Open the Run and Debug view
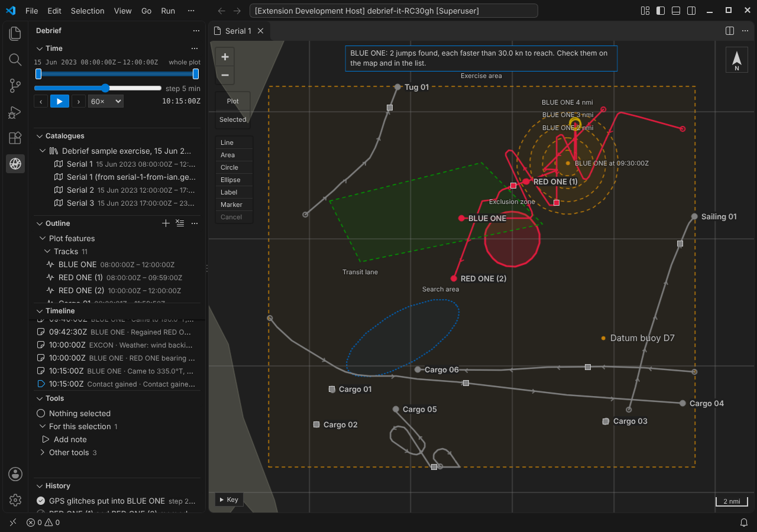The width and height of the screenshot is (757, 532). point(15,112)
